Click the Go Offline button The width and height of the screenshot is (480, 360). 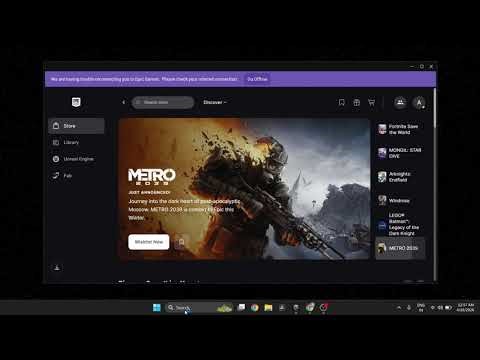pos(257,79)
